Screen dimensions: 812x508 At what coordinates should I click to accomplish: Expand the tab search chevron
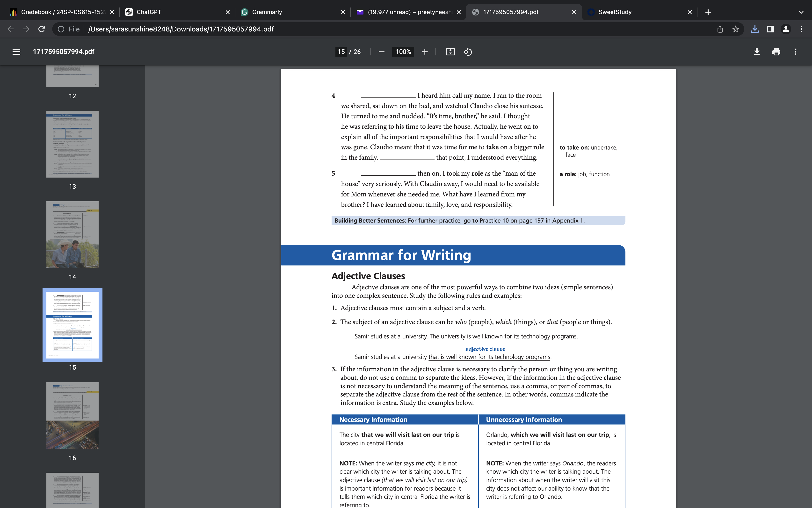(801, 12)
